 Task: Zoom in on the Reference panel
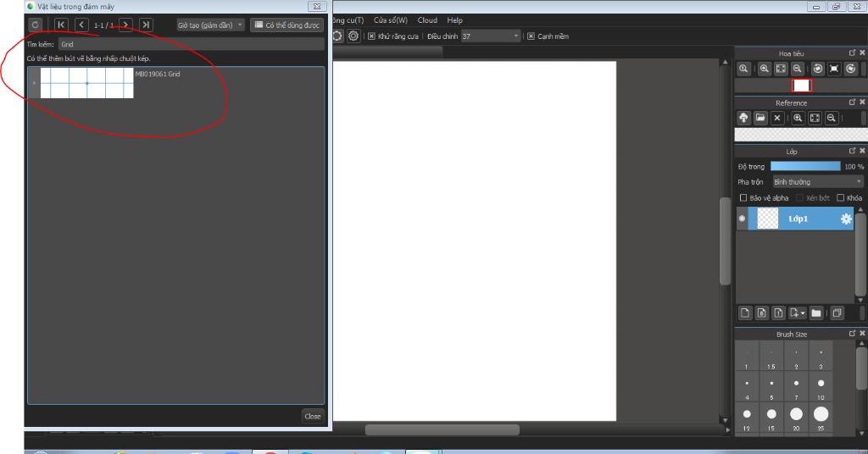point(798,118)
